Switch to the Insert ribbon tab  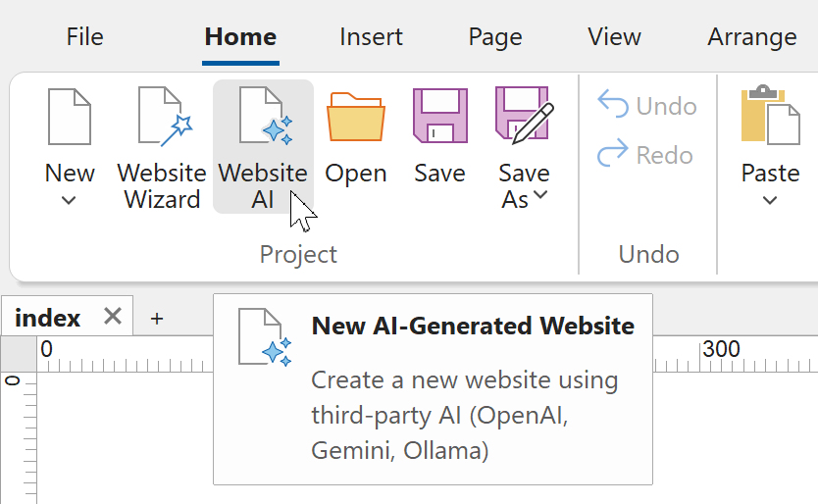(x=371, y=37)
